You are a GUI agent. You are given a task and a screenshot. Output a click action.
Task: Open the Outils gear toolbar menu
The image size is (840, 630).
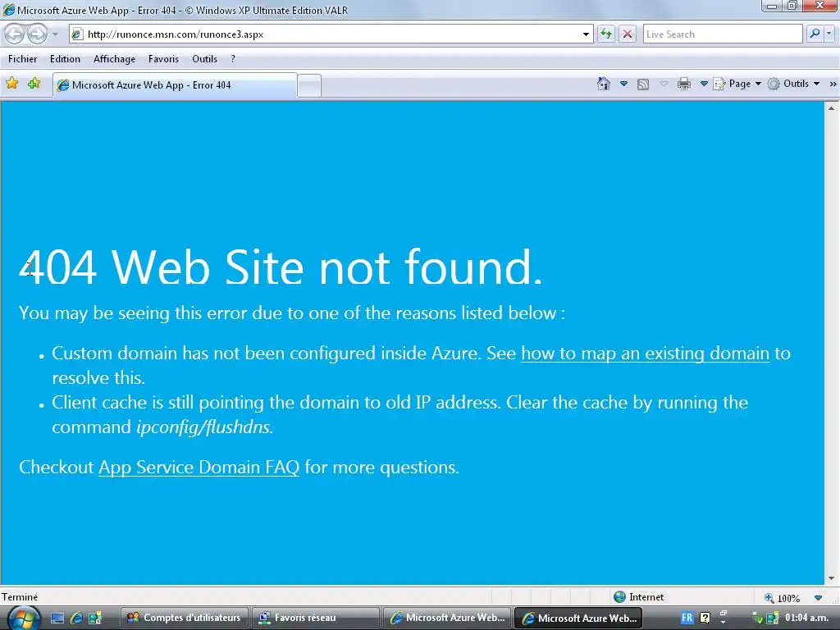793,84
